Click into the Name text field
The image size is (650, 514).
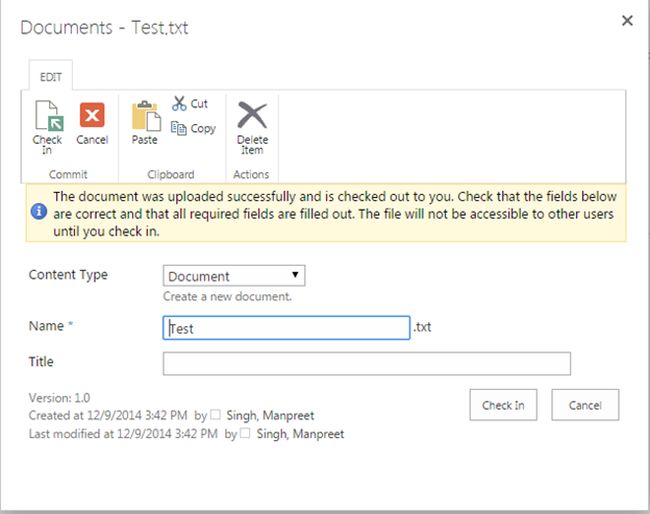(x=286, y=328)
